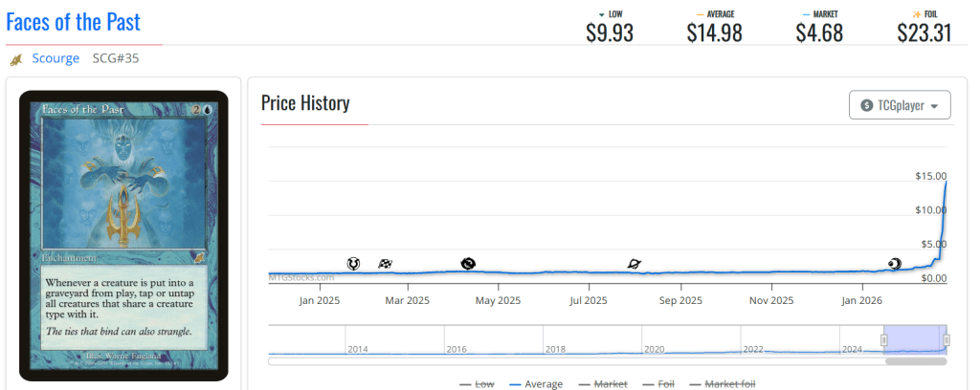Toggle the Market series in chart legend

604,384
